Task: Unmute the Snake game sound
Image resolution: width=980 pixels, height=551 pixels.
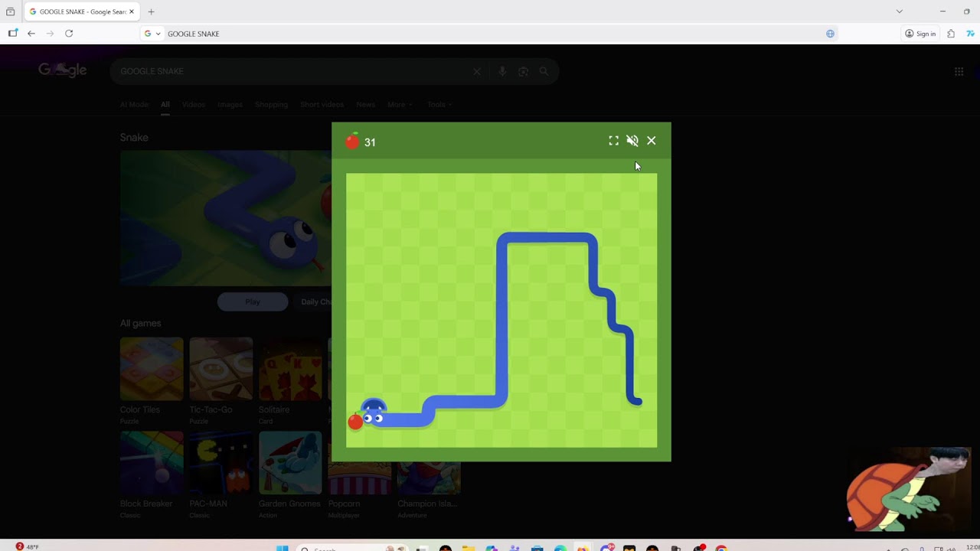Action: click(x=632, y=141)
